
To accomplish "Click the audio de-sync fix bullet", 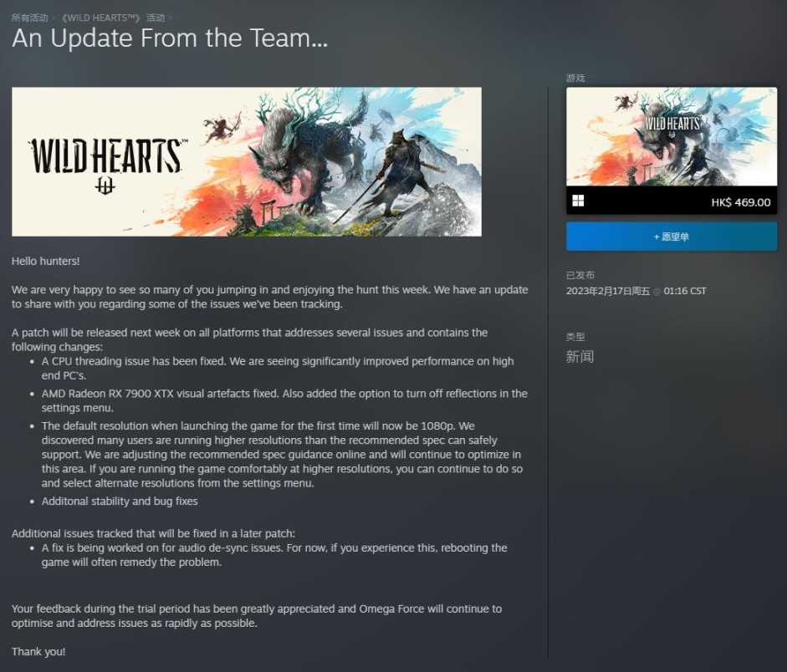I will 274,555.
